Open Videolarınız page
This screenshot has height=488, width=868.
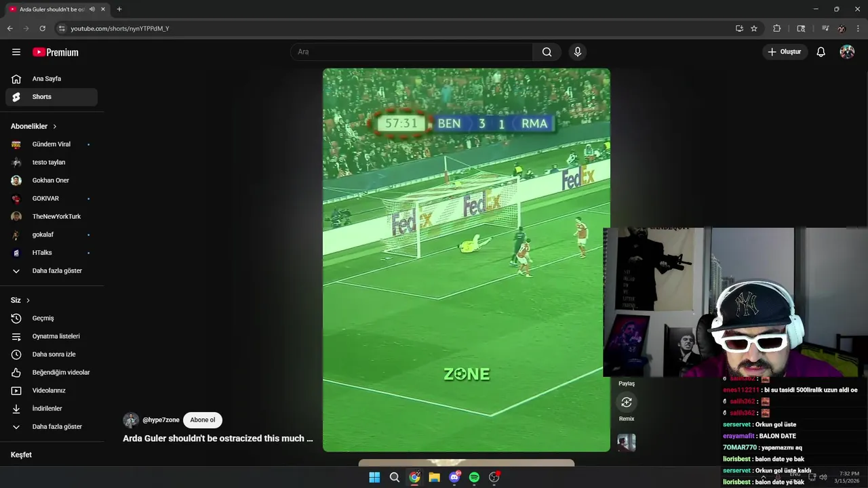point(52,390)
